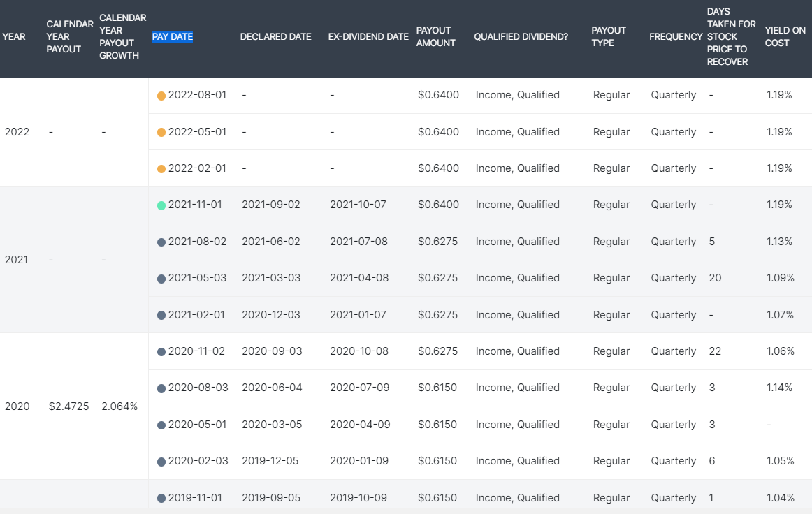Viewport: 812px width, 514px height.
Task: Select Calendar Year Payout Growth header
Action: (x=123, y=37)
